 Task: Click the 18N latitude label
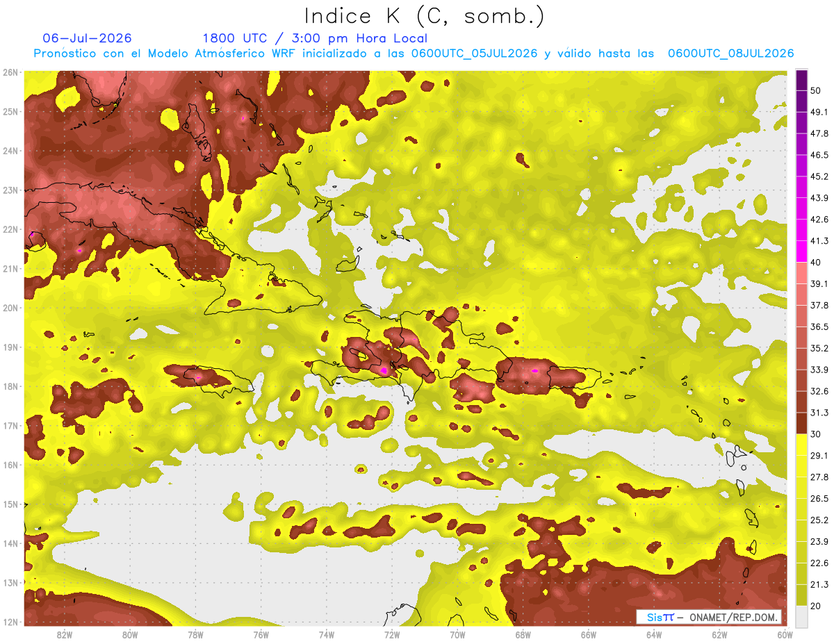pos(10,386)
